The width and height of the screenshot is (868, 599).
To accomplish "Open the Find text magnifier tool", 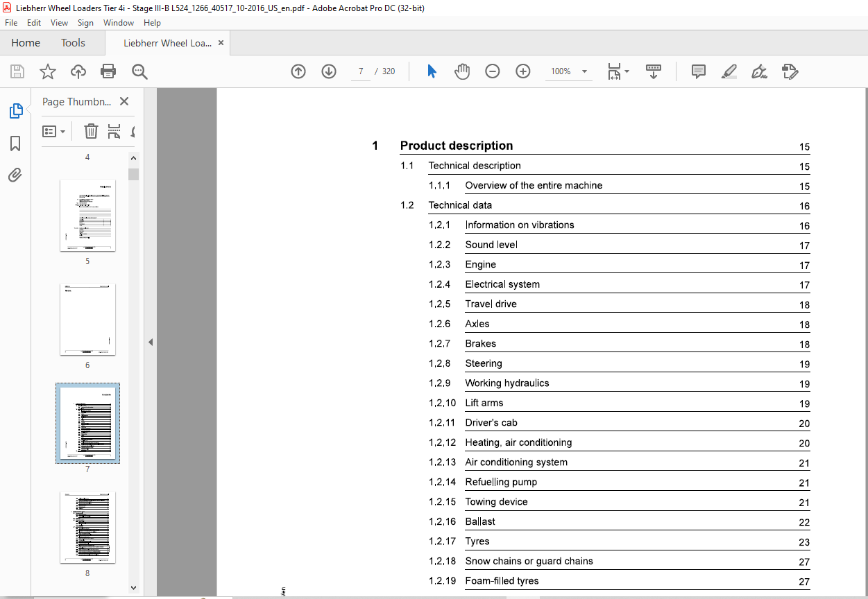I will click(139, 71).
